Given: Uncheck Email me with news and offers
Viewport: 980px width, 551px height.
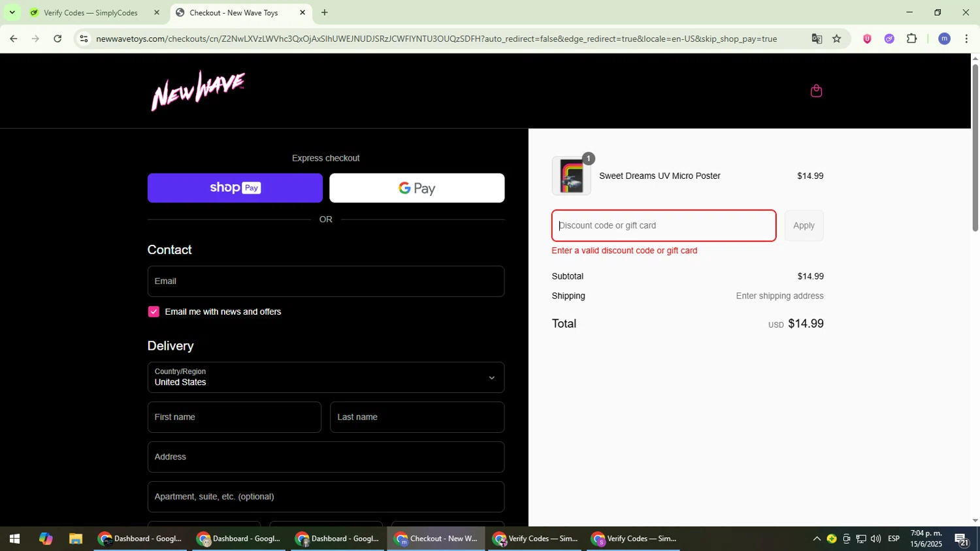Looking at the screenshot, I should (x=154, y=312).
